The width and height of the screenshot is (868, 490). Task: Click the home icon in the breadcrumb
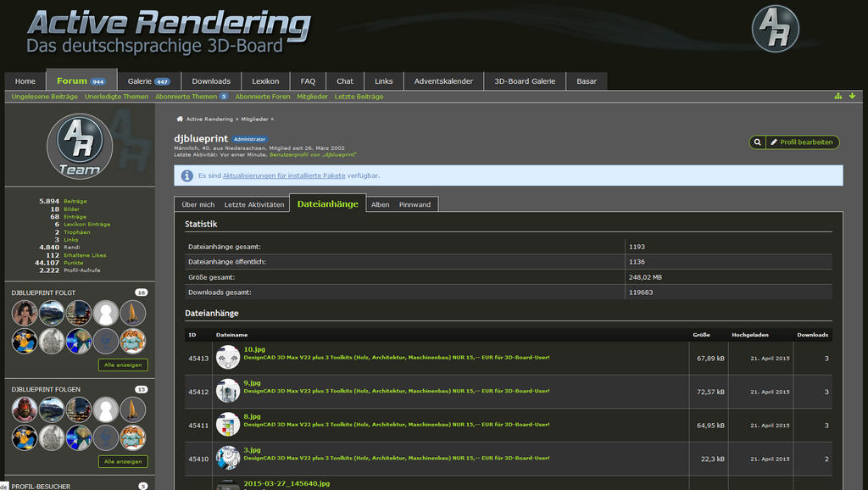click(x=180, y=119)
